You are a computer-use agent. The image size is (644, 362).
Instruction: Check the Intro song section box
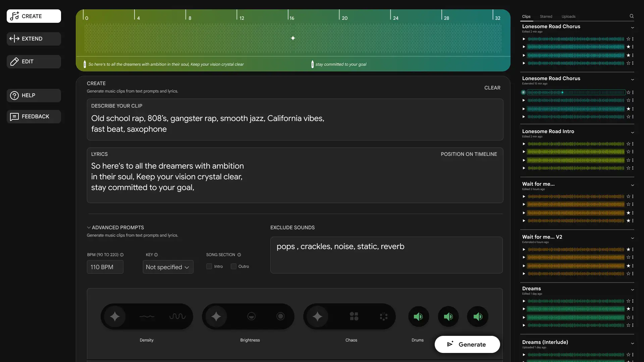click(x=209, y=266)
